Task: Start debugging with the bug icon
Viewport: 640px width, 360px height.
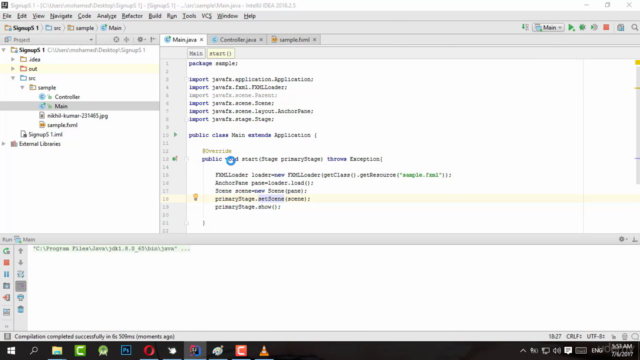Action: [x=582, y=27]
